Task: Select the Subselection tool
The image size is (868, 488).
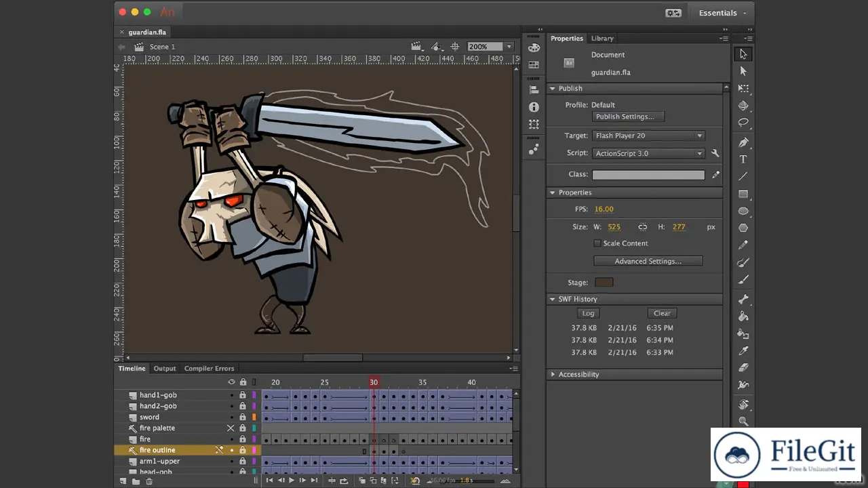Action: (x=743, y=71)
